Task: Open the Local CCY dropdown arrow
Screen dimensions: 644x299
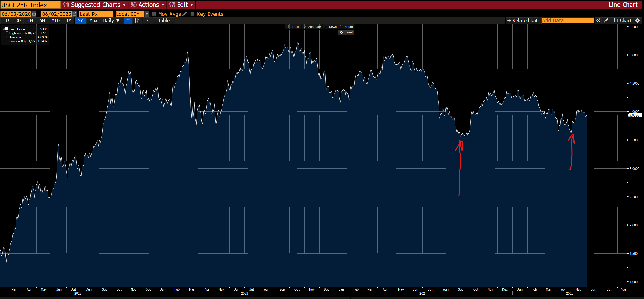Action: 147,14
